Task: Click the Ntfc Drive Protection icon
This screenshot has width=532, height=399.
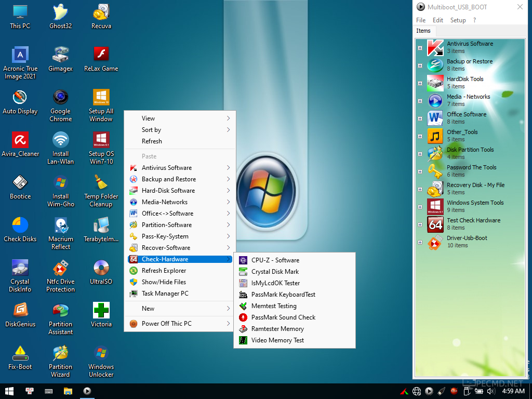Action: (60, 276)
